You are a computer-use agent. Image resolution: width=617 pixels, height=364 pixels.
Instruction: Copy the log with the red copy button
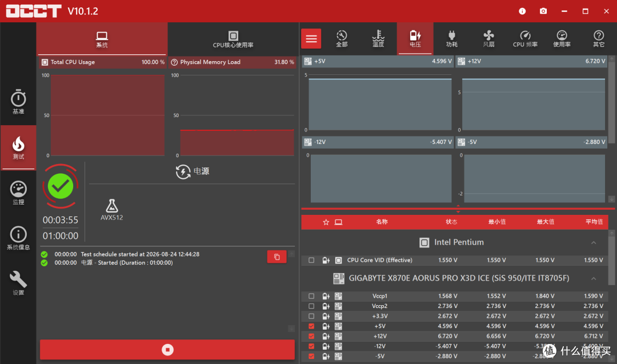point(277,257)
